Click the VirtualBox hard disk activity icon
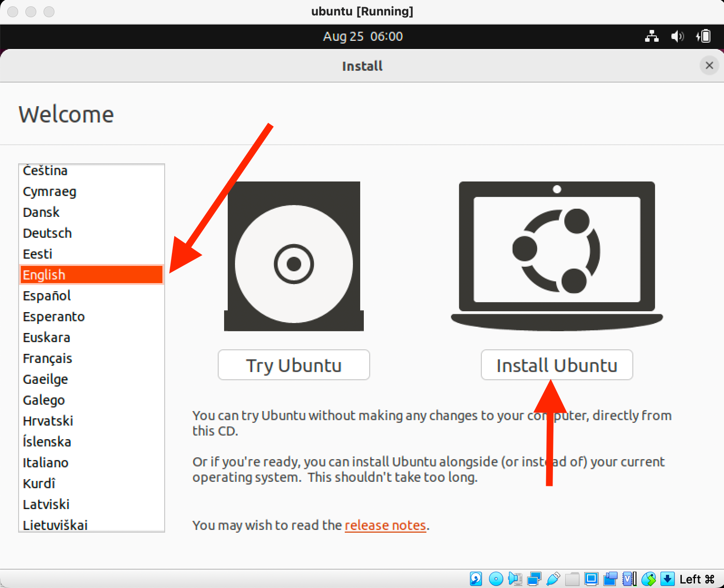This screenshot has width=724, height=588. click(476, 579)
